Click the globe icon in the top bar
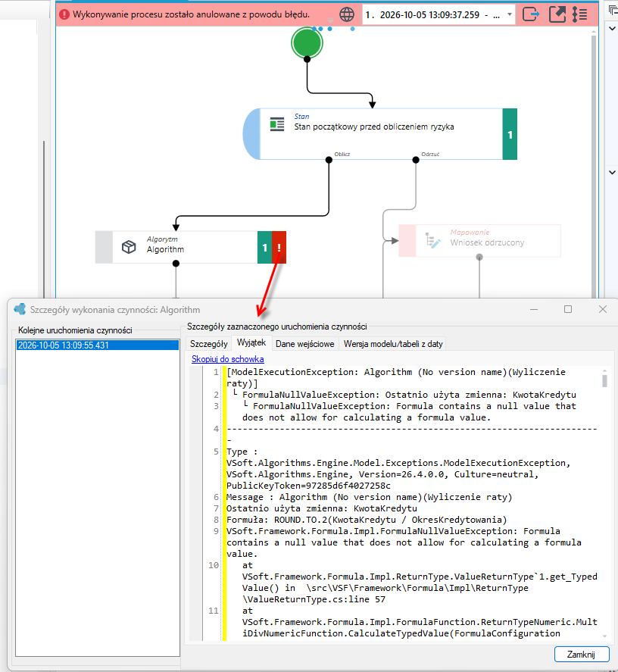 click(347, 14)
